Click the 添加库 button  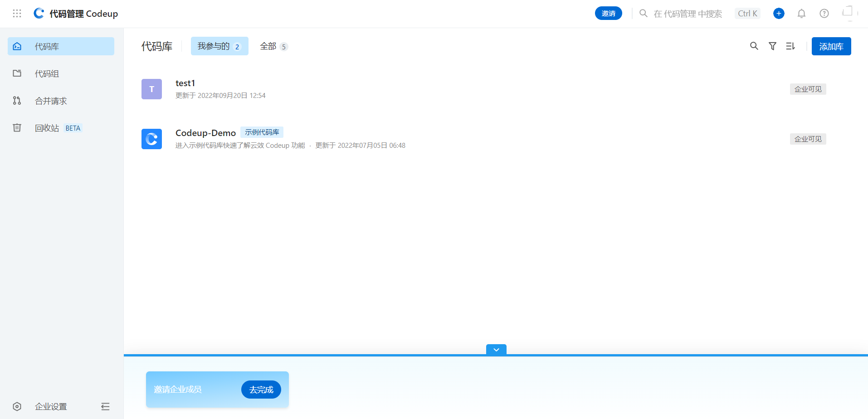[831, 46]
